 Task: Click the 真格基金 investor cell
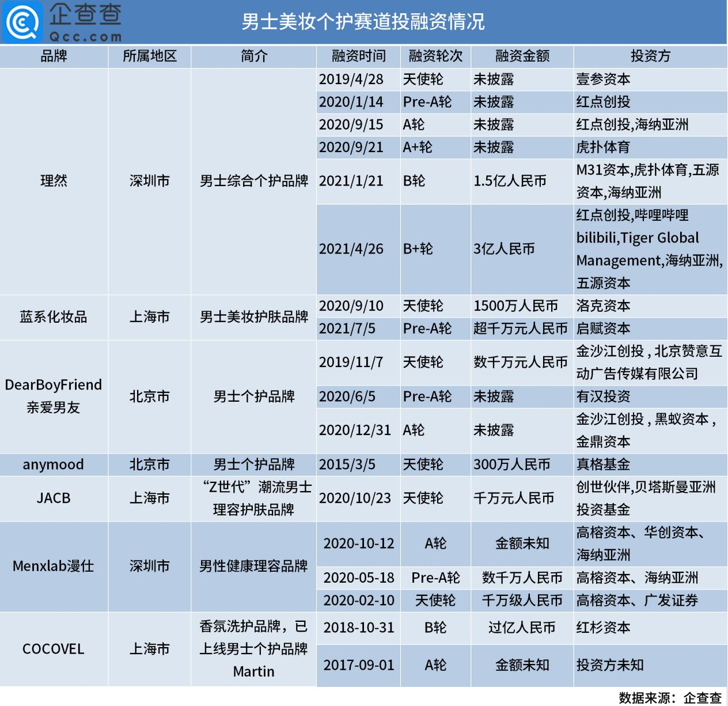click(651, 465)
